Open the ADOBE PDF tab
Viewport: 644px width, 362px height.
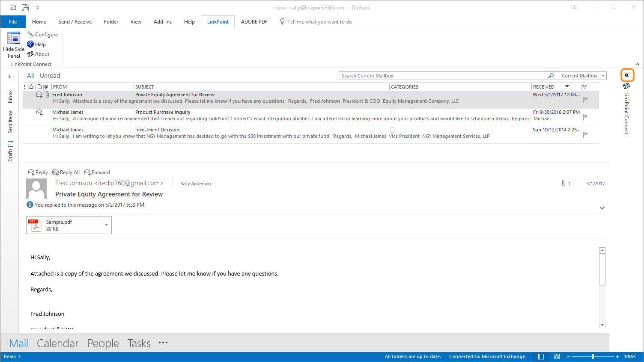tap(254, 22)
